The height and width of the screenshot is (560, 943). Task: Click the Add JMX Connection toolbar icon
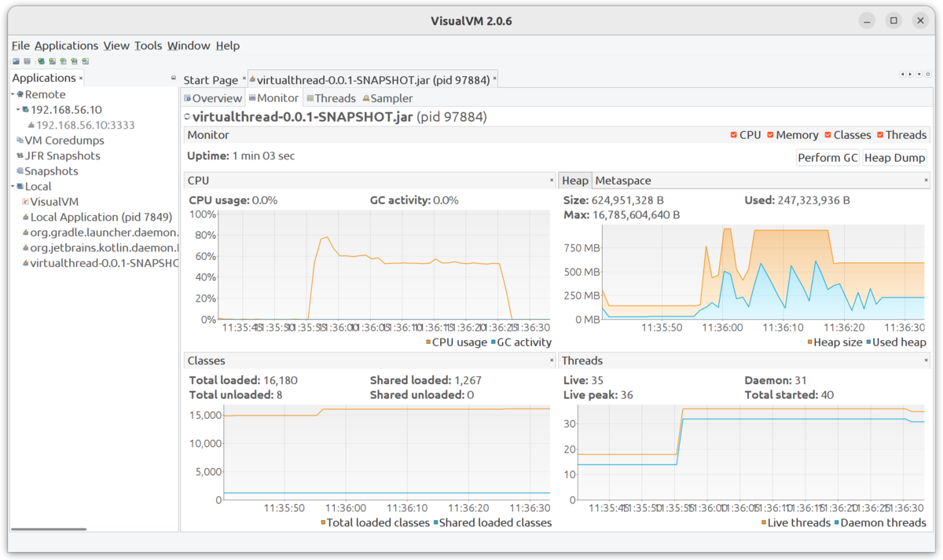(x=52, y=60)
